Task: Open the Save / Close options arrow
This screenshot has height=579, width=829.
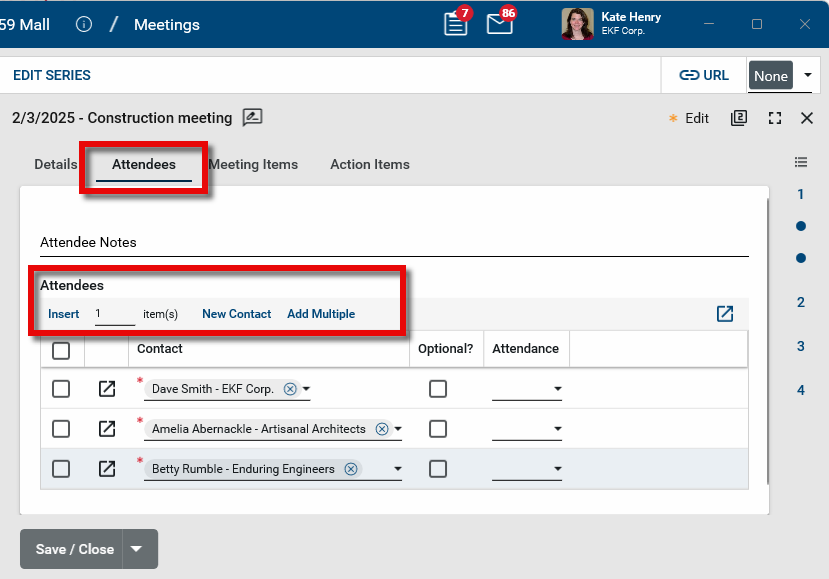Action: 138,549
